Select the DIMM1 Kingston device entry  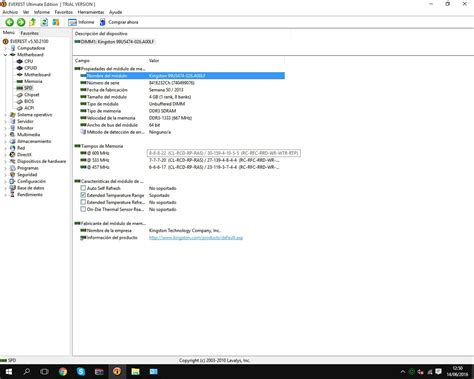click(114, 42)
